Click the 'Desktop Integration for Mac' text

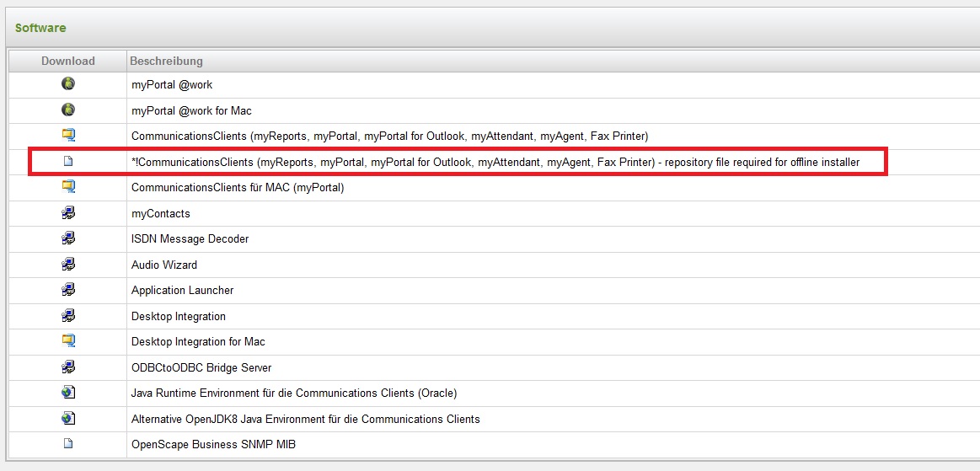198,342
